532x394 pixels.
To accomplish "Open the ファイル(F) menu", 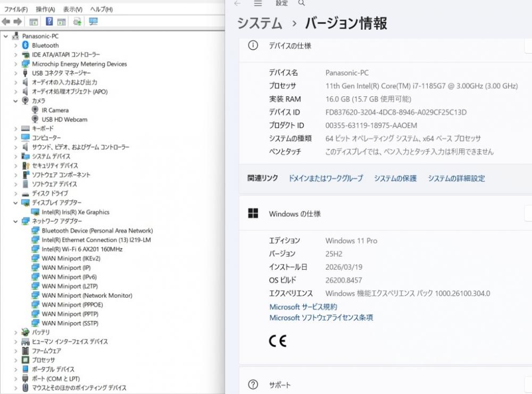I will [x=16, y=9].
